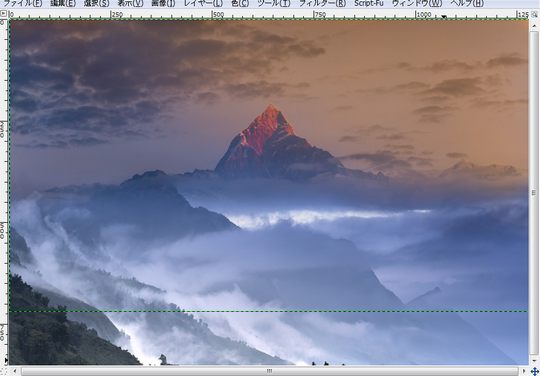Image resolution: width=540 pixels, height=376 pixels.
Task: Open the ファイル(F) menu
Action: (x=23, y=3)
